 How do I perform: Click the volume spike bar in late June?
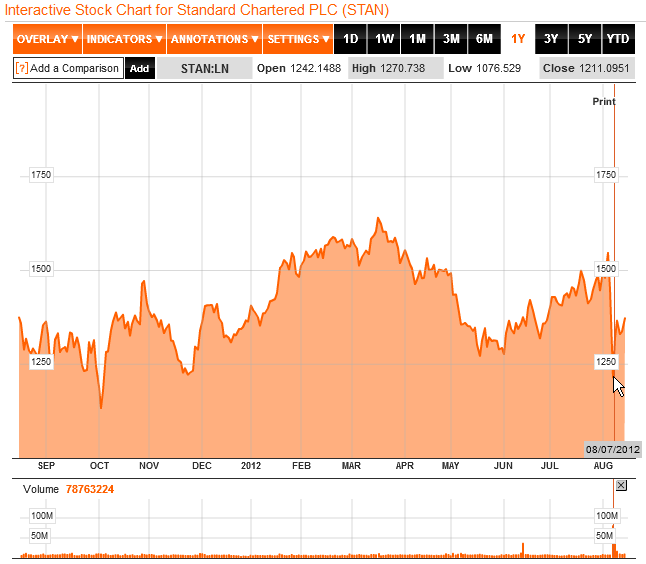pos(523,550)
